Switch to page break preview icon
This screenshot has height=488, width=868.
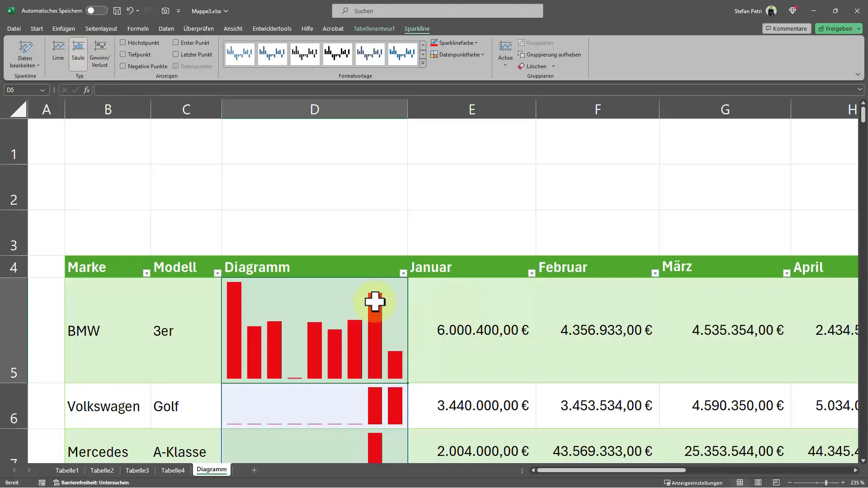point(776,483)
